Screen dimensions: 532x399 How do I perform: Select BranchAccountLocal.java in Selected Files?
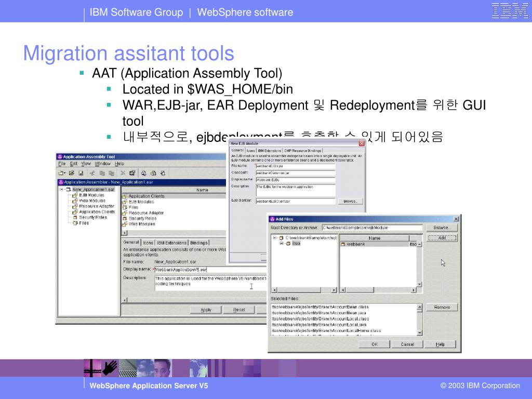(x=319, y=325)
